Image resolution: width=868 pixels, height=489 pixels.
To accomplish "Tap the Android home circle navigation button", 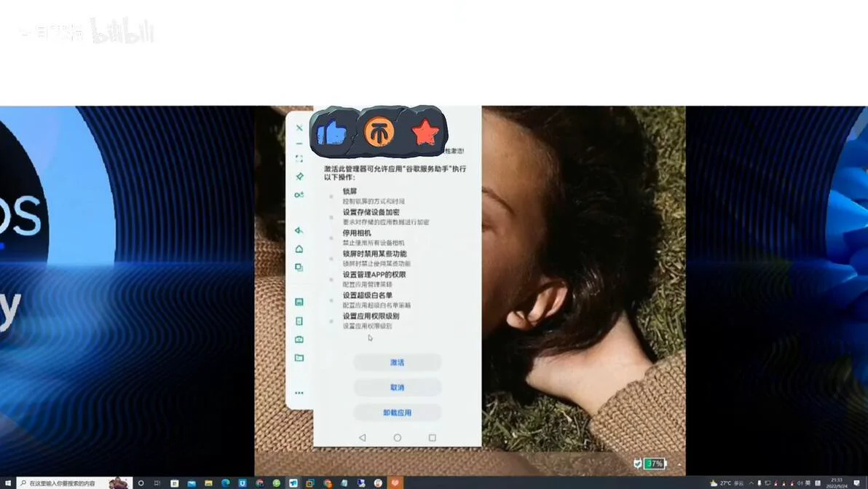I will [x=397, y=437].
